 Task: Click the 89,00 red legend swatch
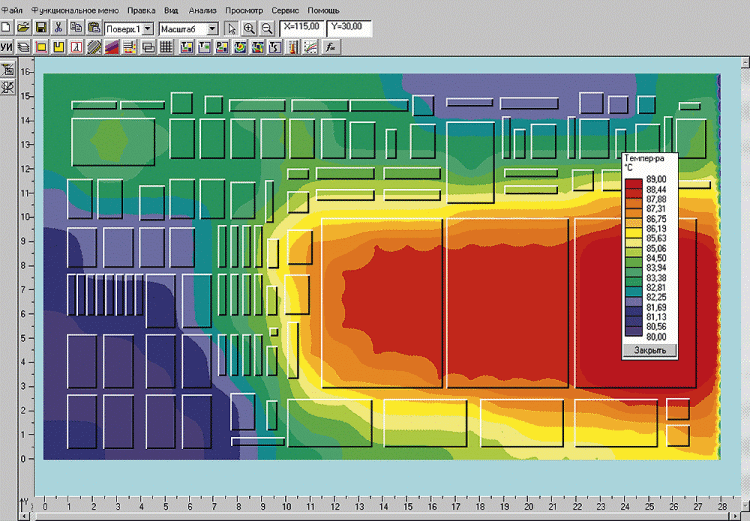(633, 182)
